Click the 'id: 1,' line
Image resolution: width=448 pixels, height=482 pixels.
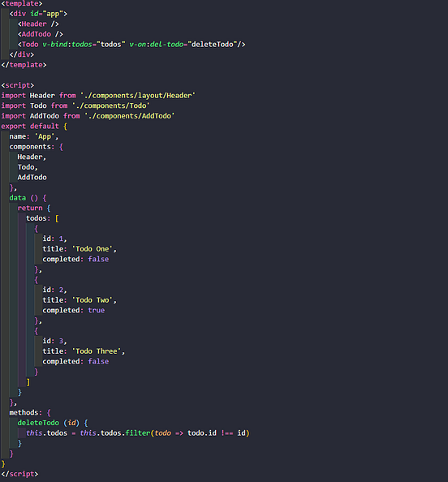pyautogui.click(x=54, y=239)
